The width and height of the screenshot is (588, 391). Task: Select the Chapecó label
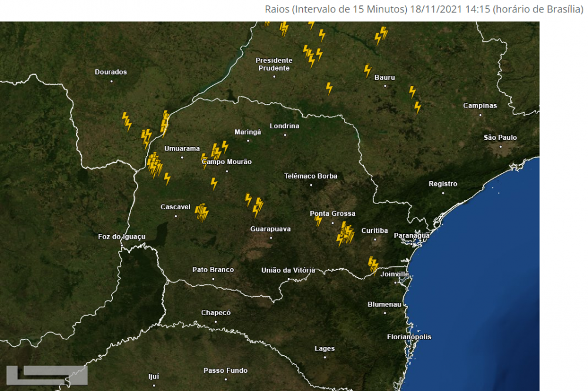coord(216,313)
